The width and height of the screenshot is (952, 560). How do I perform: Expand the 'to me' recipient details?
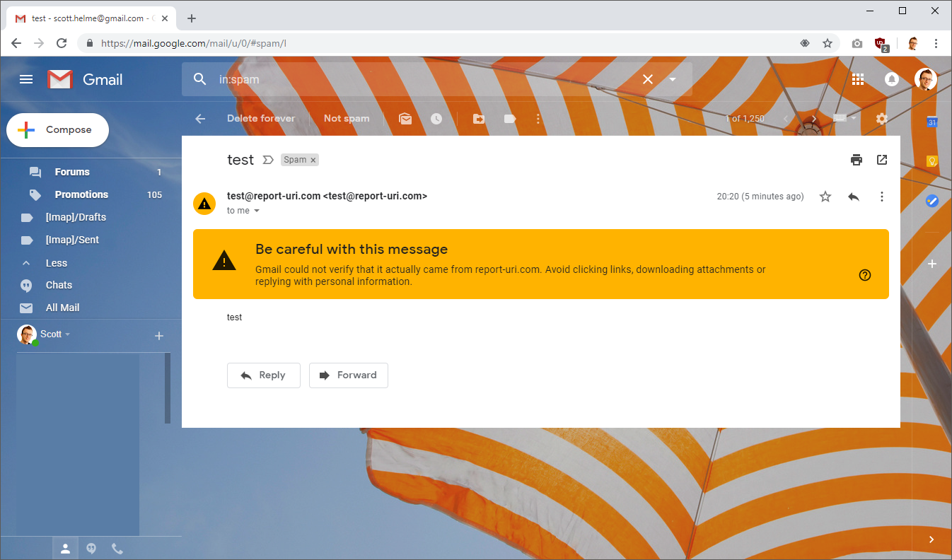pyautogui.click(x=257, y=211)
